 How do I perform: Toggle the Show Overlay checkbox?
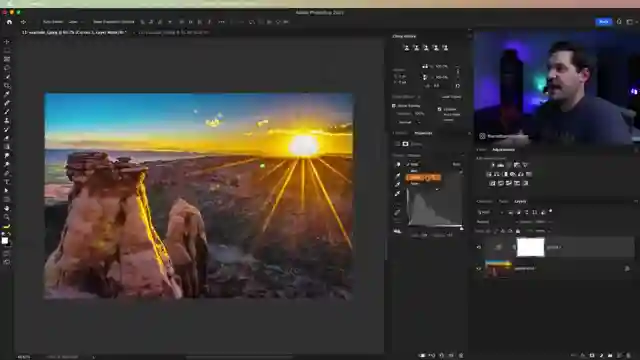(394, 106)
